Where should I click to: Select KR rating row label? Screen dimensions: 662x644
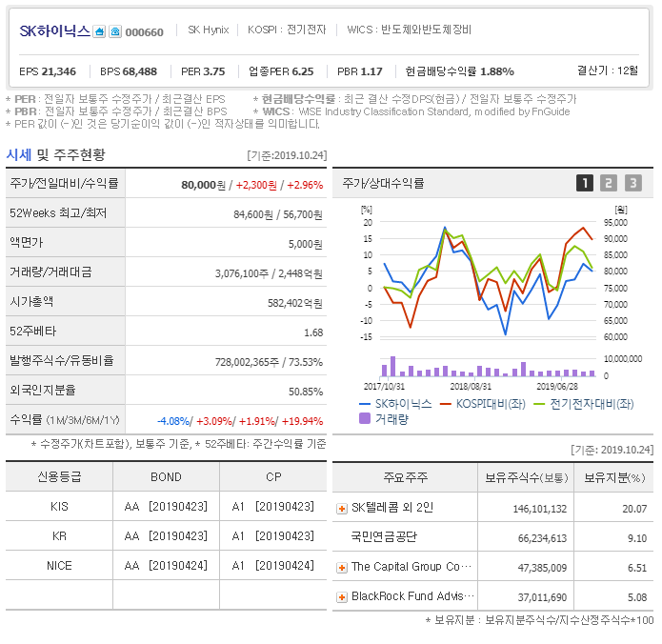point(59,536)
